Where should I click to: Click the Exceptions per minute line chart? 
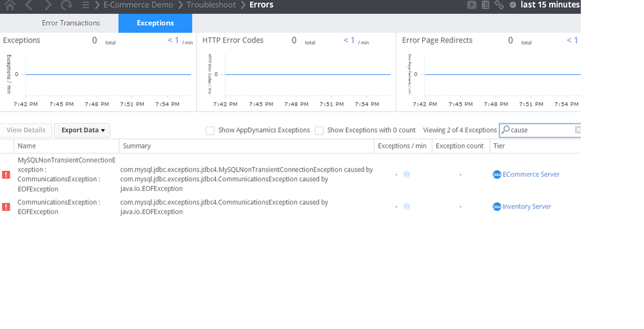[108, 75]
